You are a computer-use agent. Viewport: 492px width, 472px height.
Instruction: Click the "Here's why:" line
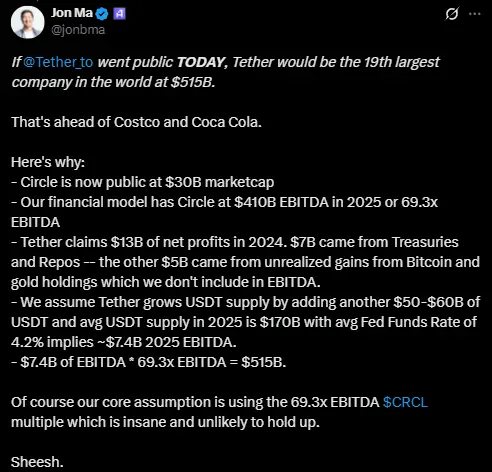48,162
